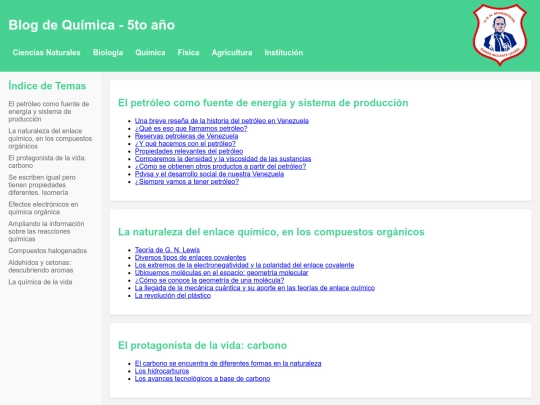
Task: Open link ¿Y qué hacemos con el petróleo?
Action: point(185,144)
